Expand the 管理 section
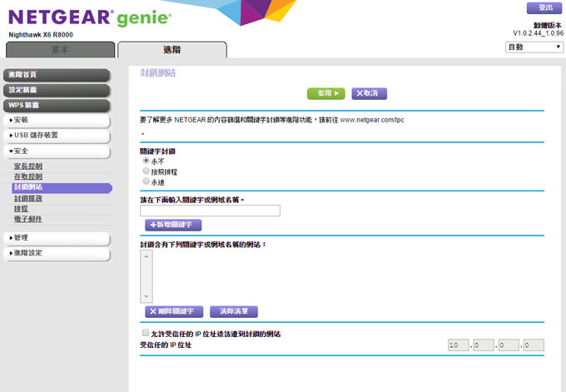Viewport: 566px width, 392px height. pos(57,238)
